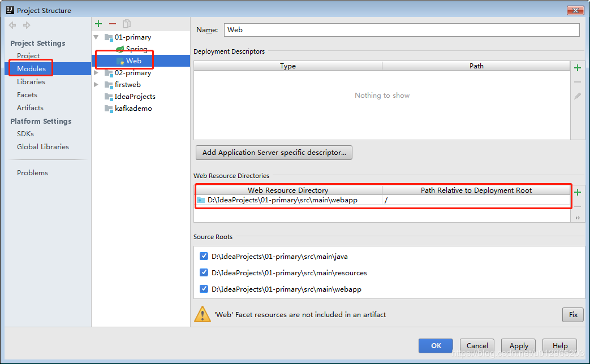Navigate forward with the right arrow
The height and width of the screenshot is (364, 590).
pyautogui.click(x=27, y=25)
